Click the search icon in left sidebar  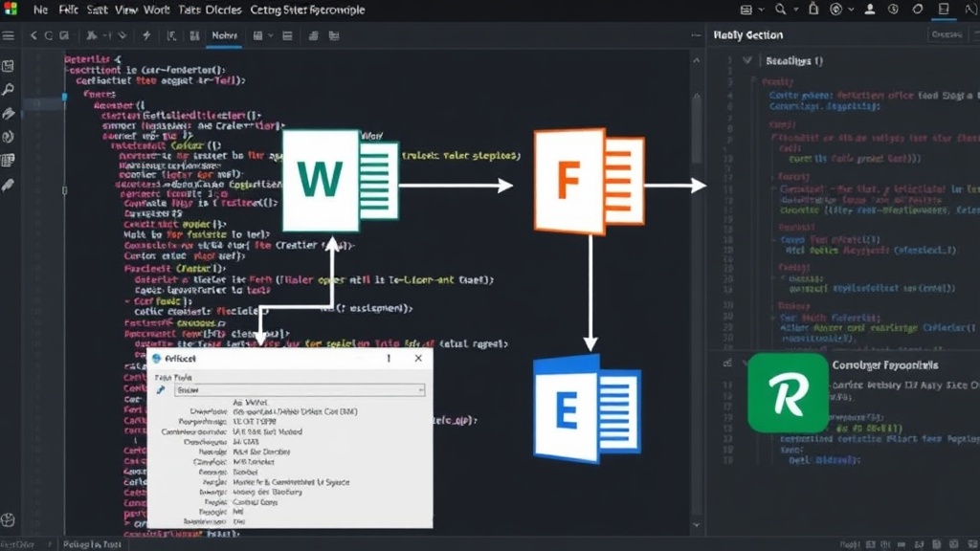(x=8, y=89)
